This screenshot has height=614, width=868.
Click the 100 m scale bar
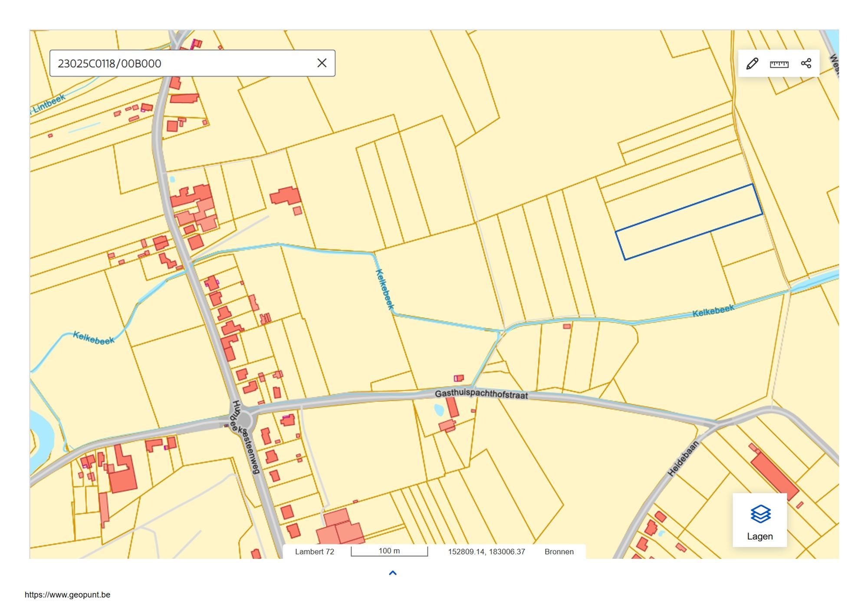click(x=389, y=551)
